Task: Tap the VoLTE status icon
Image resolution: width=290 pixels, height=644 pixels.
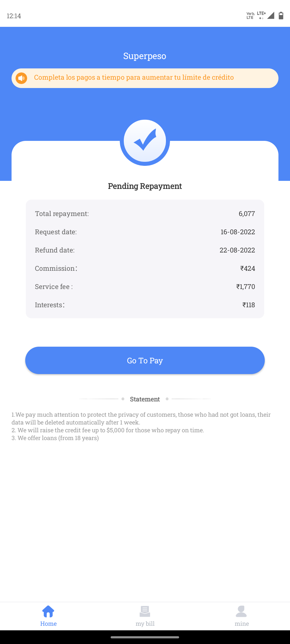Action: tap(250, 16)
